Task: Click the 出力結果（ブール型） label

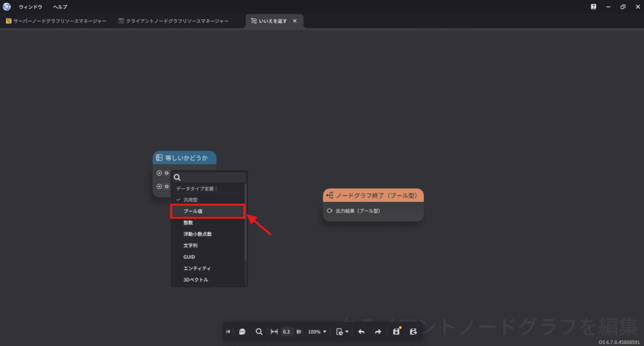Action: (x=358, y=211)
